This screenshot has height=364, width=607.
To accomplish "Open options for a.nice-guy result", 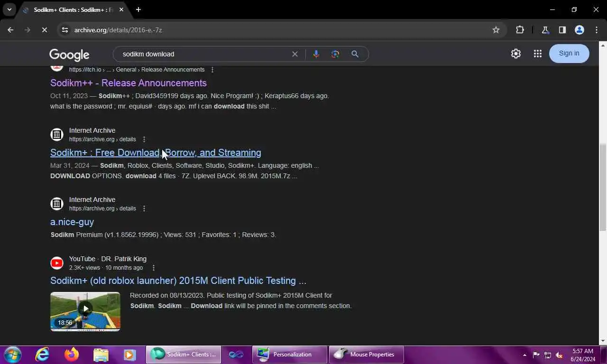I will [x=144, y=209].
